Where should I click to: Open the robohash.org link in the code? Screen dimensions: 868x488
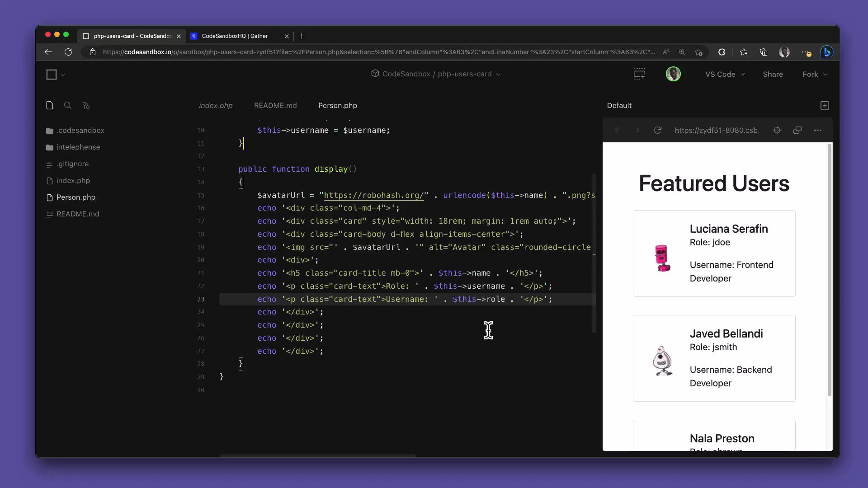pyautogui.click(x=373, y=195)
